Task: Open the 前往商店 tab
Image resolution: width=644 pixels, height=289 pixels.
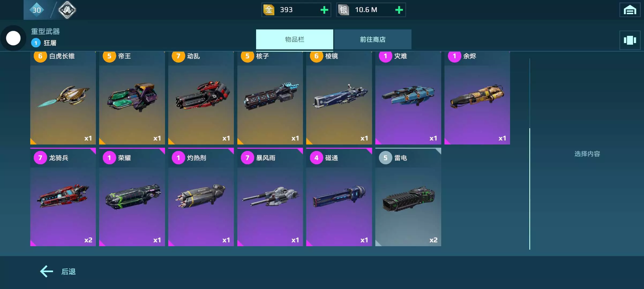Action: 373,39
